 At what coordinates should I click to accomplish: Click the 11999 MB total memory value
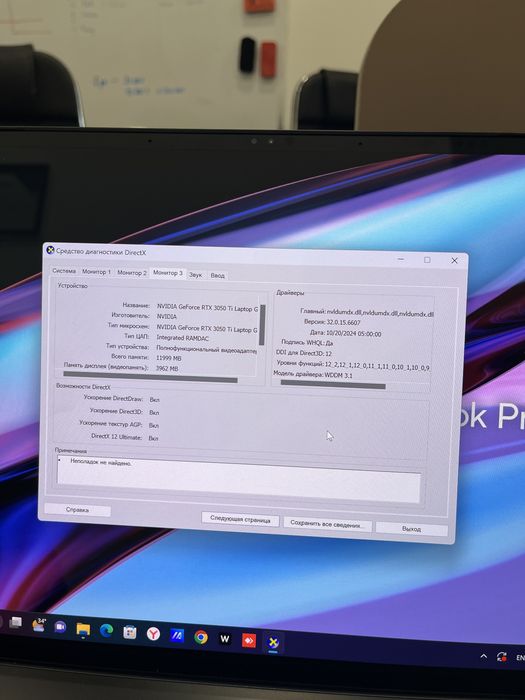point(169,358)
